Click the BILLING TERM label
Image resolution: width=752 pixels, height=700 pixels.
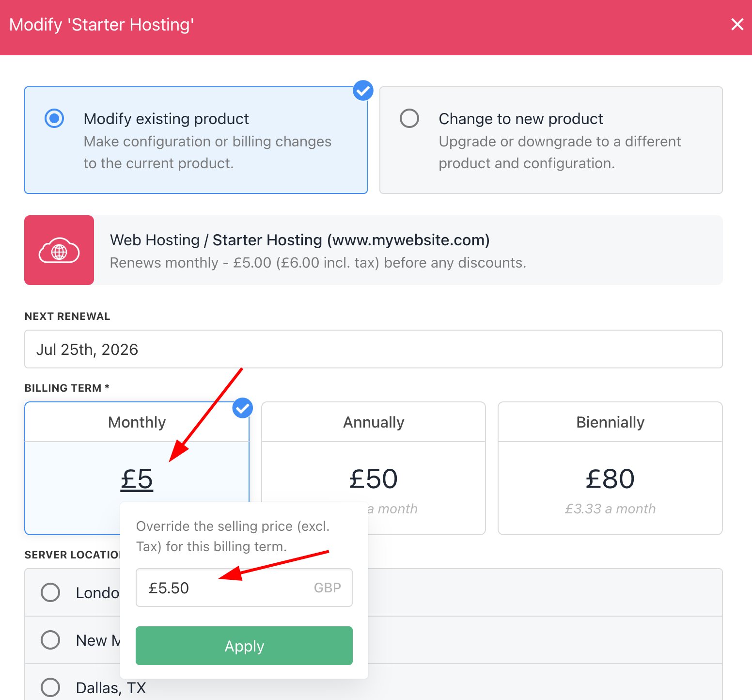[x=67, y=388]
